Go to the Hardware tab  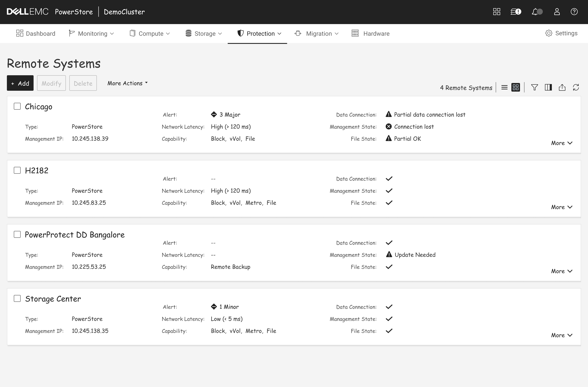pos(371,34)
